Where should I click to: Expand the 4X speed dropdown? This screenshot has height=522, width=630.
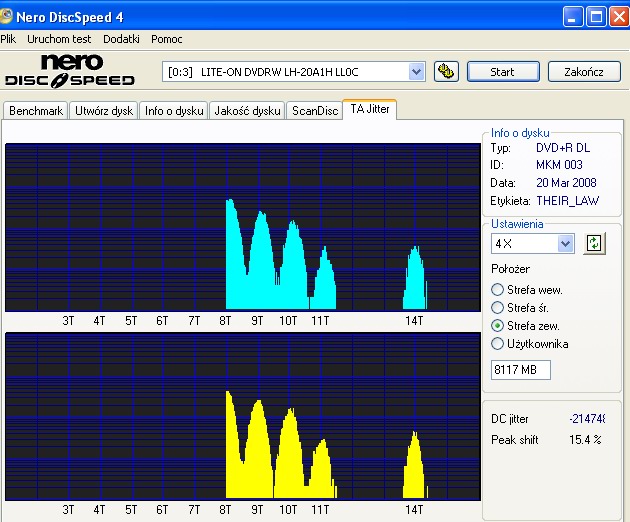565,244
